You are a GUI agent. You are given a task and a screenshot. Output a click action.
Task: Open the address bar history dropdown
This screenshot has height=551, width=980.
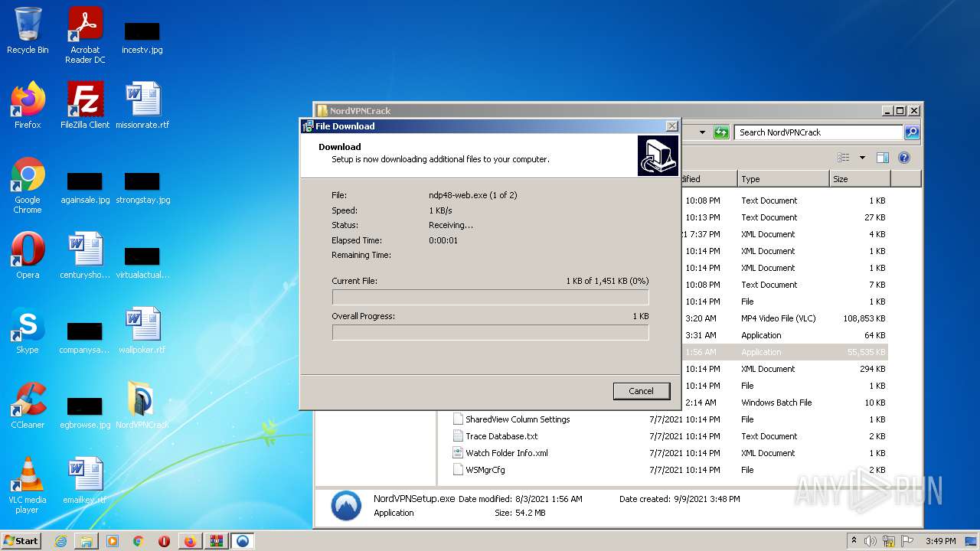702,132
